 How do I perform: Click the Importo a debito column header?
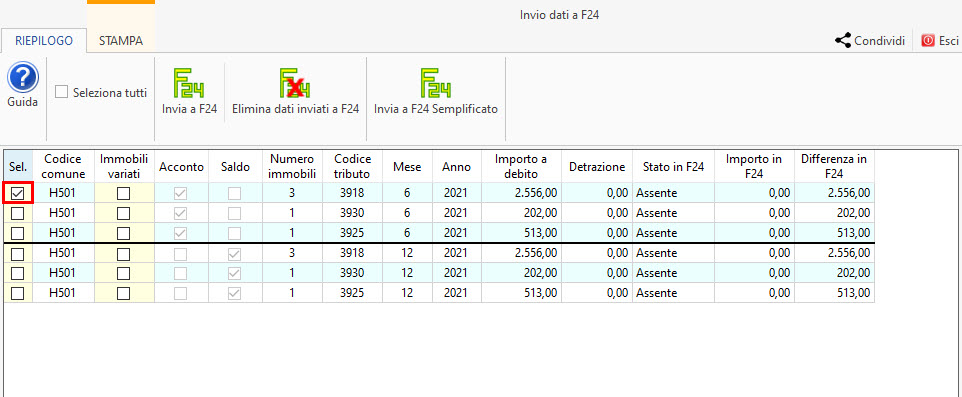coord(521,166)
